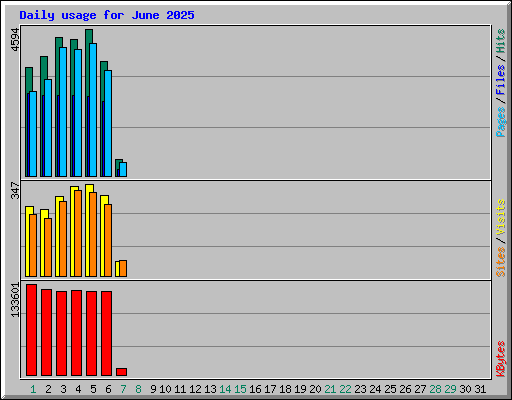
Task: Click the cyan Pages bar for day 3
Action: tap(63, 112)
